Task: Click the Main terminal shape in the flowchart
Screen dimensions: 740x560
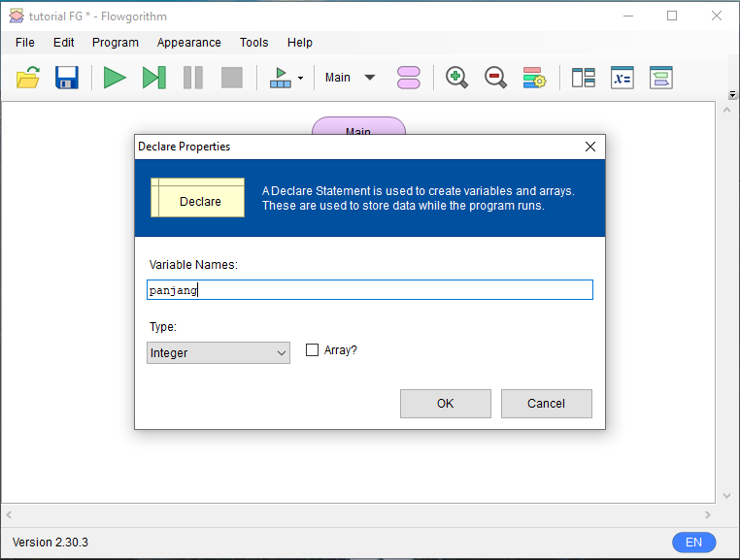Action: click(x=358, y=126)
